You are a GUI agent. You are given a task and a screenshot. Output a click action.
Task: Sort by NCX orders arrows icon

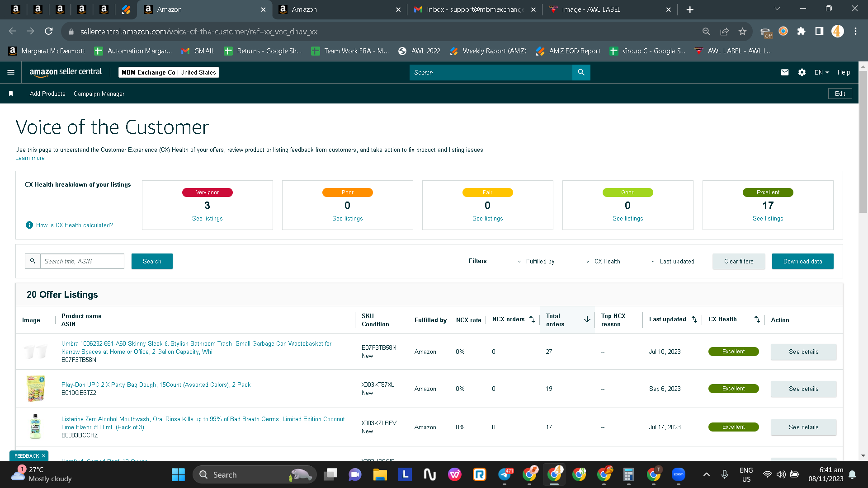tap(532, 319)
